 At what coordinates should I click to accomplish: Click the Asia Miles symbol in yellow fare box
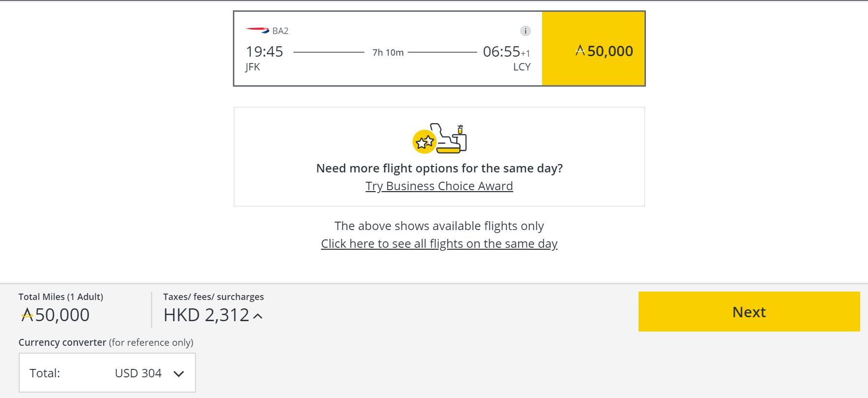tap(580, 51)
